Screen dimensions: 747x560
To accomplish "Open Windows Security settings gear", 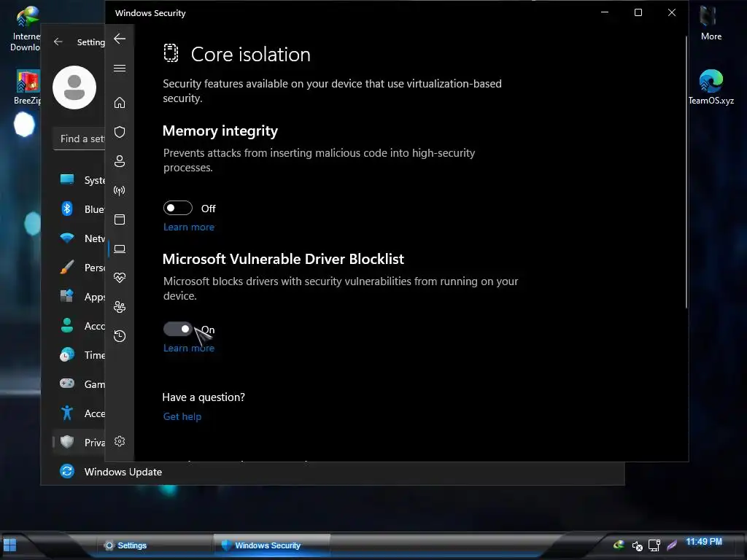I will point(120,441).
